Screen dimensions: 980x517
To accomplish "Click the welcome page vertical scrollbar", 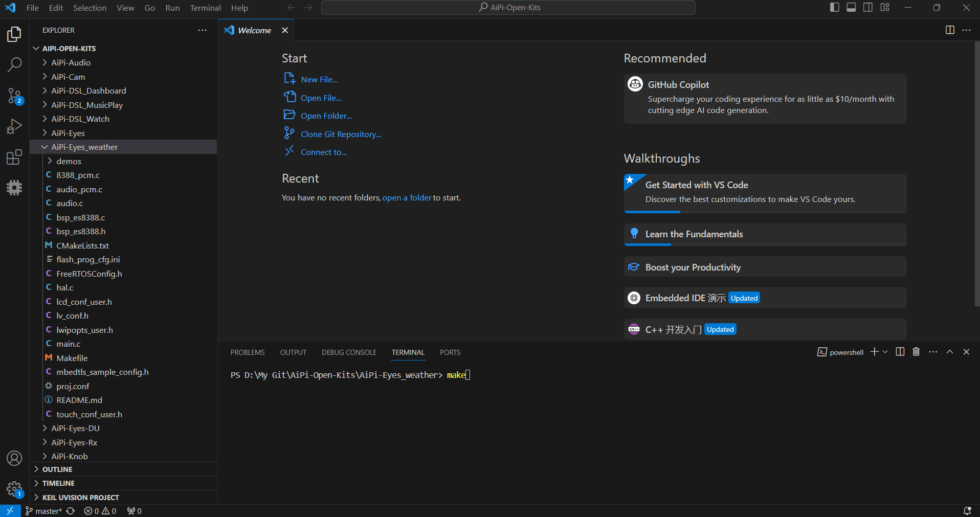I will coord(977,174).
